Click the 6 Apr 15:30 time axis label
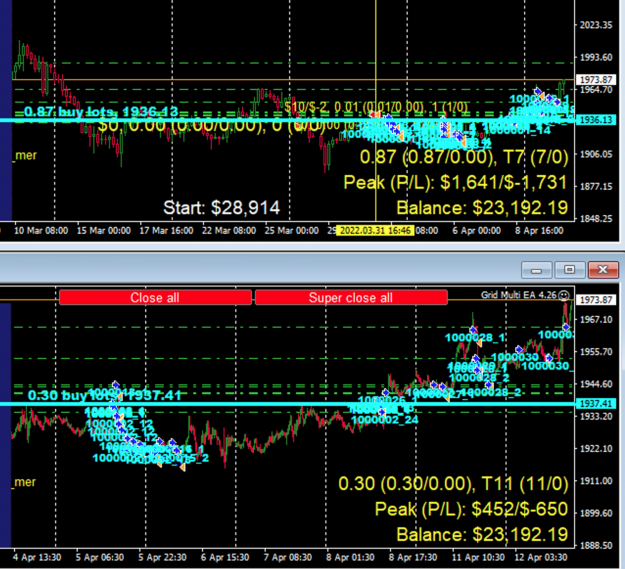This screenshot has height=569, width=625. pyautogui.click(x=225, y=557)
